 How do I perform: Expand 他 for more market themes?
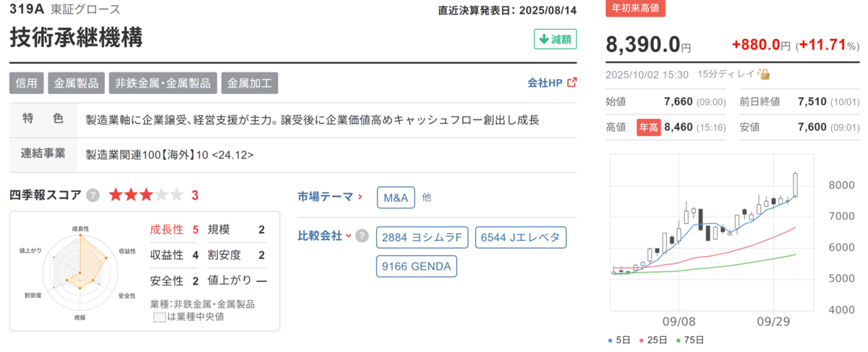click(x=427, y=196)
